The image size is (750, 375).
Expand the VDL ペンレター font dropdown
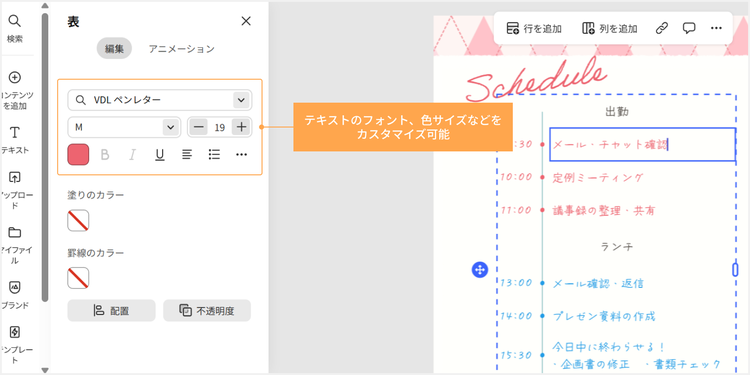tap(241, 100)
